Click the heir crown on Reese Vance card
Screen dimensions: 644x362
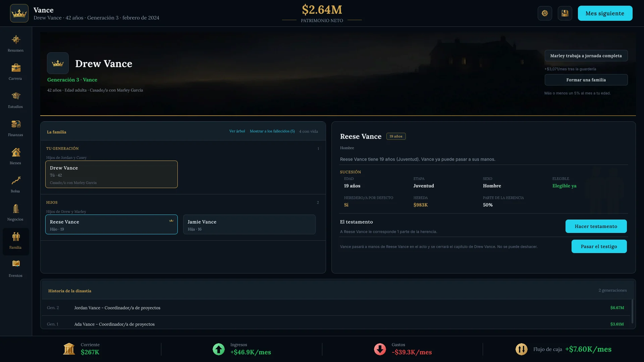[171, 221]
